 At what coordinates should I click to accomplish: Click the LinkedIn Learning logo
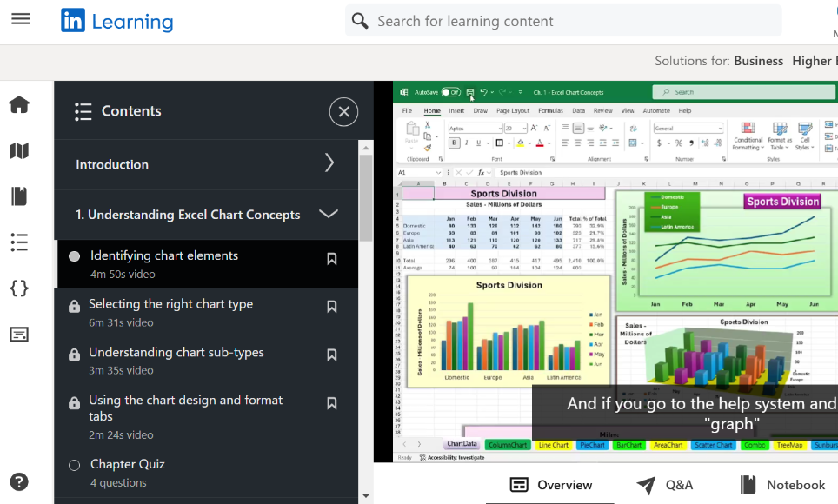point(117,22)
